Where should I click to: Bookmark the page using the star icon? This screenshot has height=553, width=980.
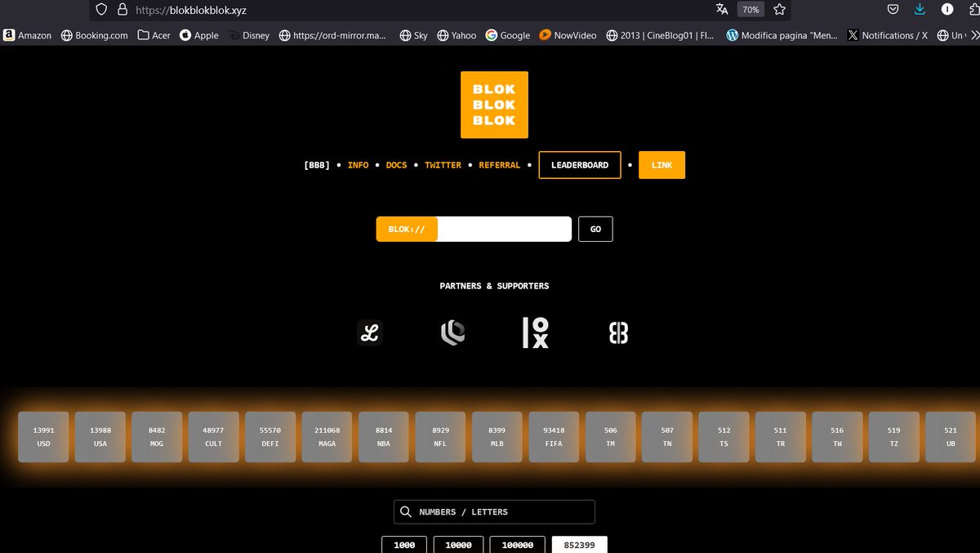pos(779,10)
